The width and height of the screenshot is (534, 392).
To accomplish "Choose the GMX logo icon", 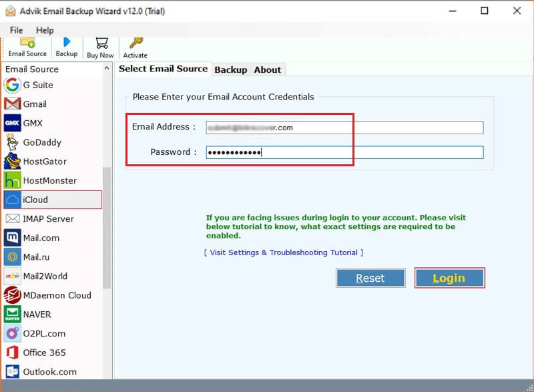I will [12, 123].
